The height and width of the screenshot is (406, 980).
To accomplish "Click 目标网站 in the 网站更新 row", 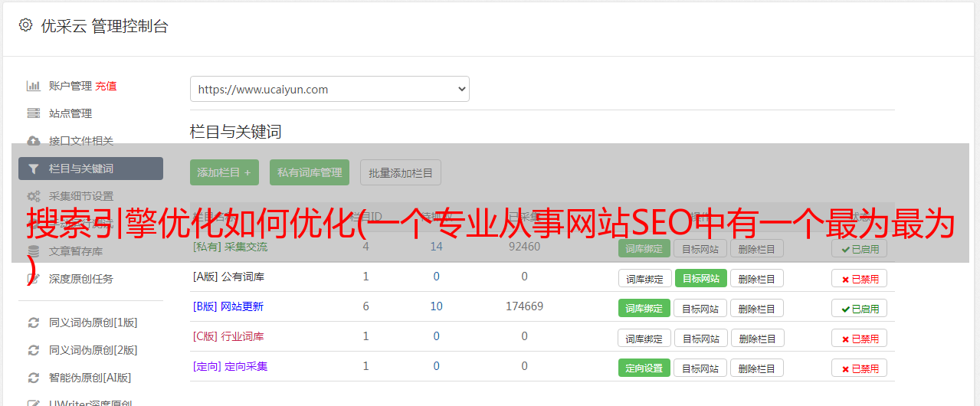I will [x=700, y=308].
